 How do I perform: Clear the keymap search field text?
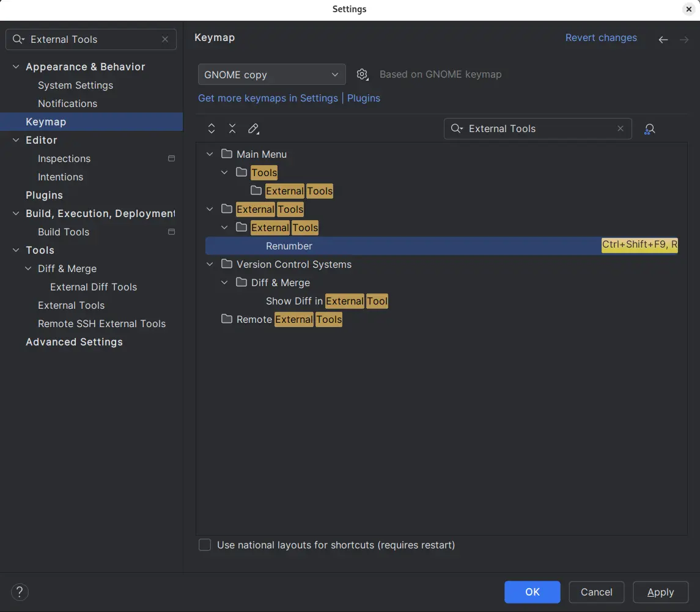pos(621,128)
